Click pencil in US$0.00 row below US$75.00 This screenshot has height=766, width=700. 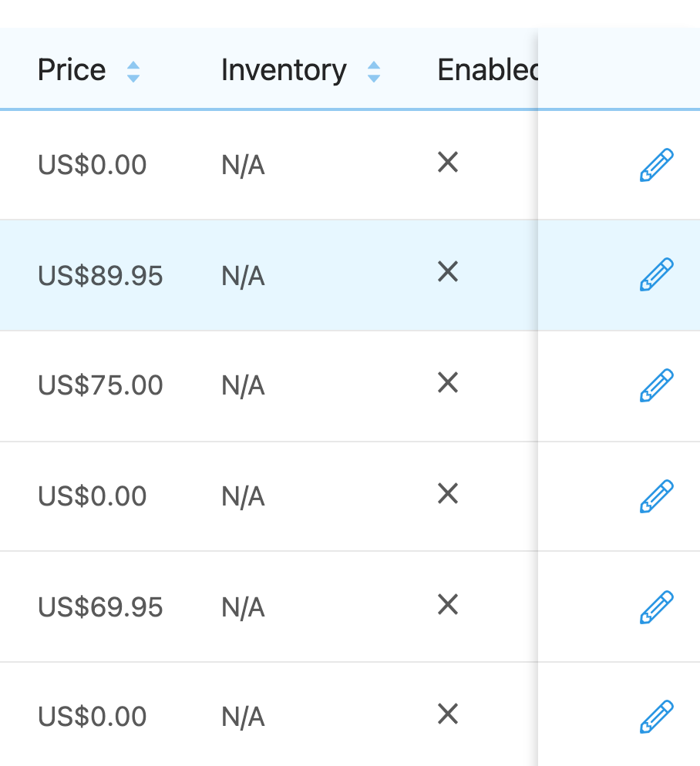coord(656,496)
